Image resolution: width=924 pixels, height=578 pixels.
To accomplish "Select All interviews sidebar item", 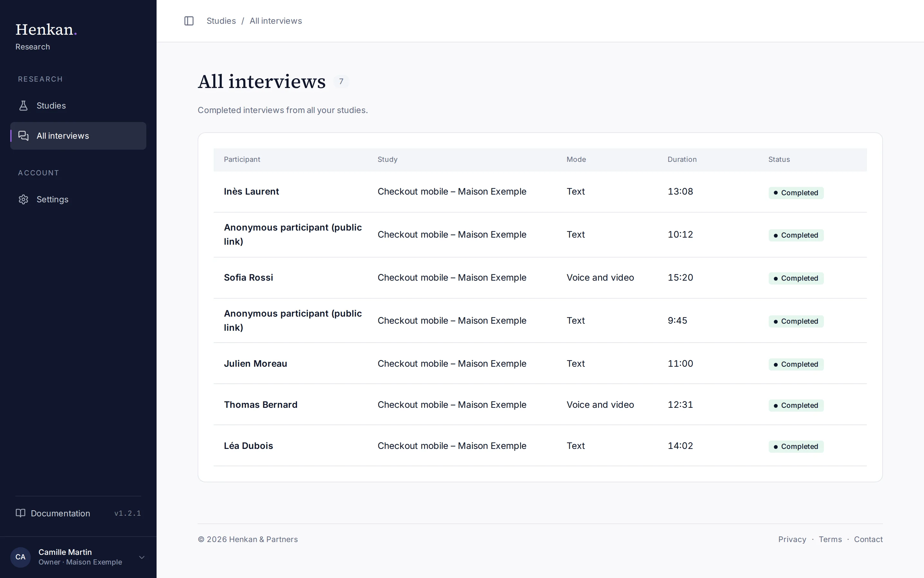I will (78, 136).
